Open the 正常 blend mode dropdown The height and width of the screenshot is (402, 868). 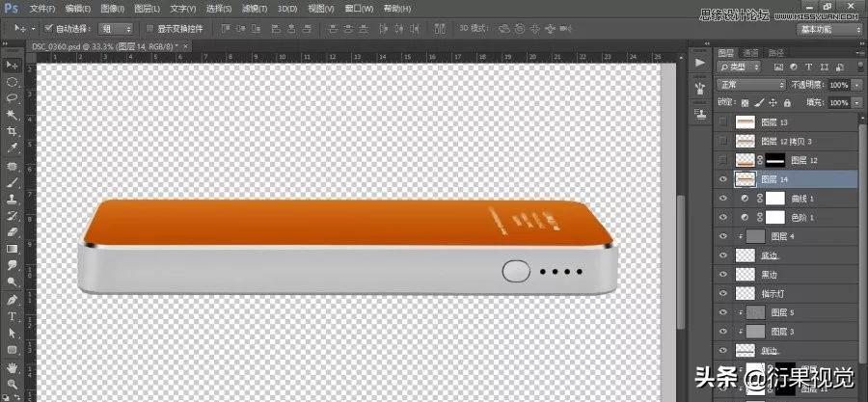pyautogui.click(x=751, y=85)
